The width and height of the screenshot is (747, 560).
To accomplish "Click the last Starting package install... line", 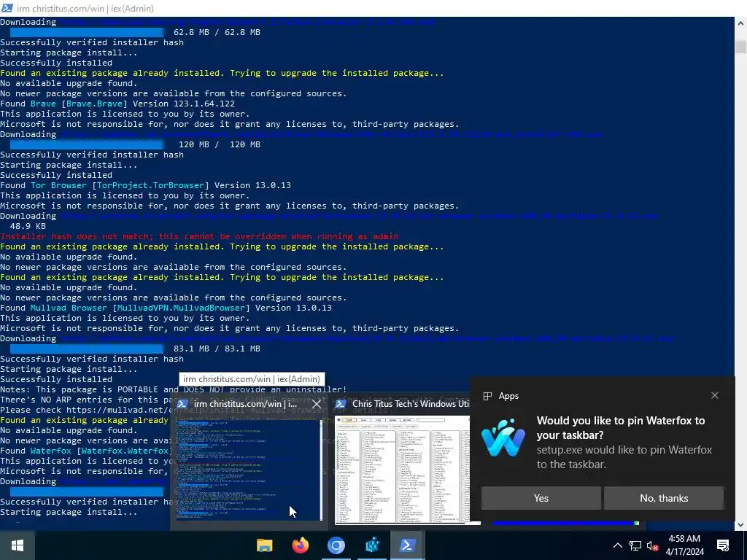I will (x=69, y=512).
